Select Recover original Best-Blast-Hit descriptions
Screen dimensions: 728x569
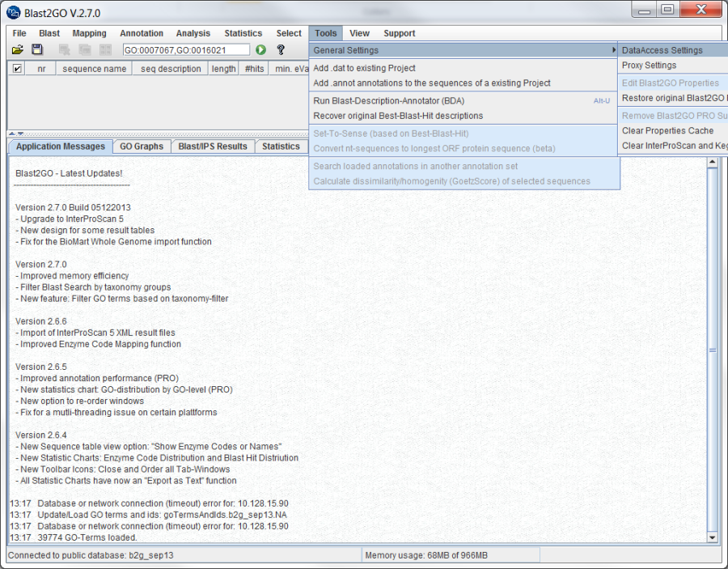464,116
